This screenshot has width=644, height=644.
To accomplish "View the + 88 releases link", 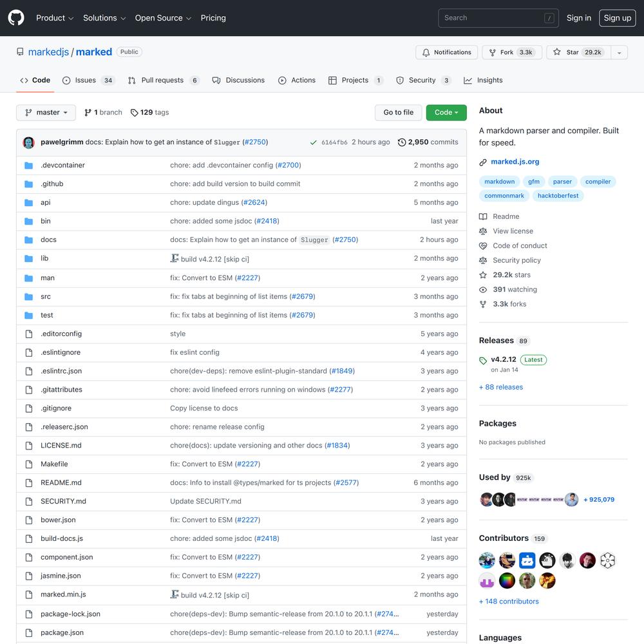I will (x=501, y=387).
